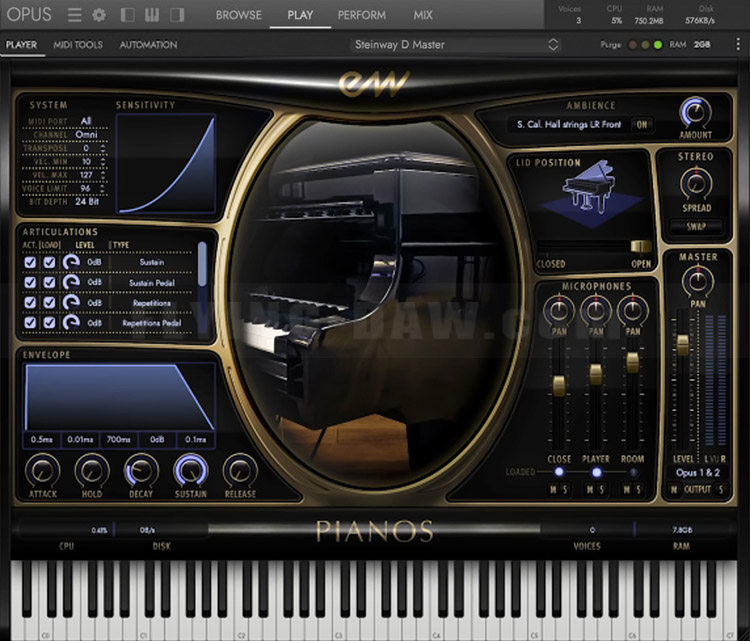Screen dimensions: 750x641
Task: Click the envelope Attack knob
Action: (x=43, y=471)
